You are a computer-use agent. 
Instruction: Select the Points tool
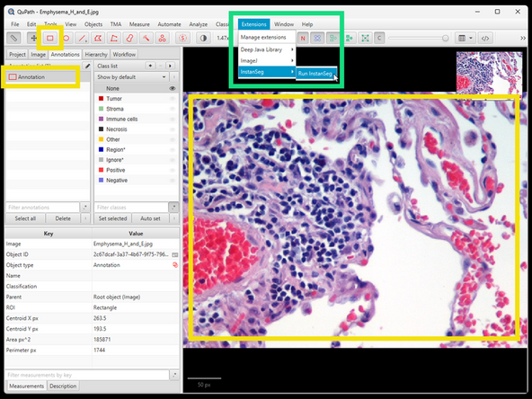tap(162, 38)
